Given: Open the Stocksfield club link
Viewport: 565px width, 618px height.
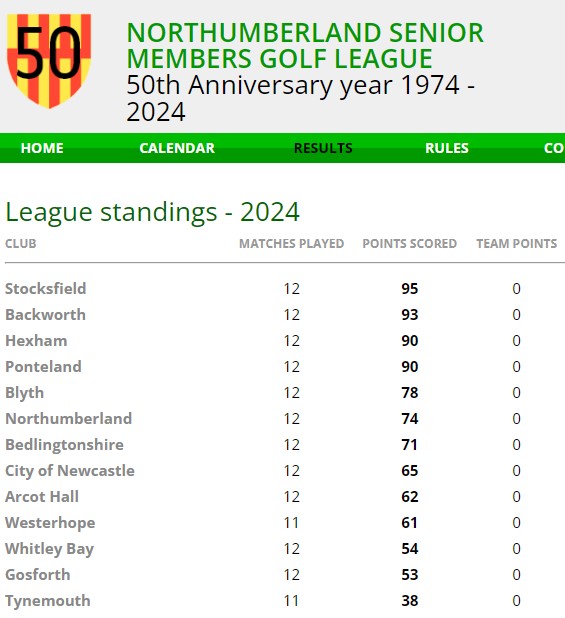Looking at the screenshot, I should pyautogui.click(x=46, y=289).
